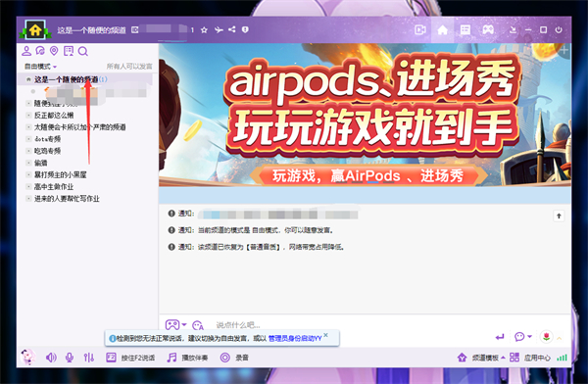Select sub-channel 吃鸡专频
588x384 pixels.
pos(47,151)
